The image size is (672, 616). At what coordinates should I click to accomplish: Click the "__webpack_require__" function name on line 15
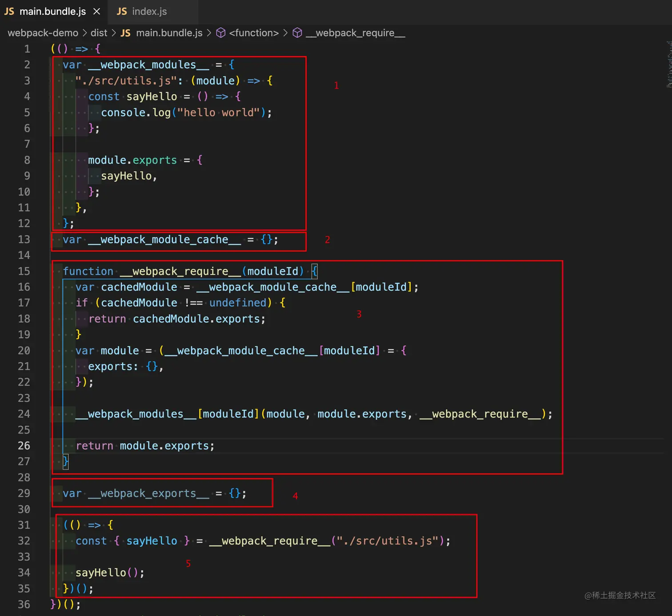tap(180, 271)
